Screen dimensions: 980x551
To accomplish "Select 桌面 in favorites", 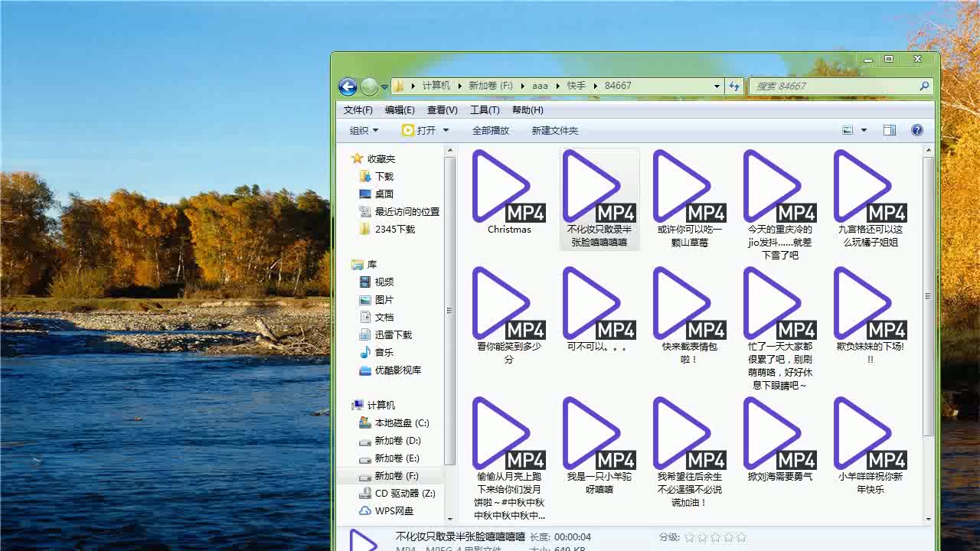I will (x=376, y=194).
